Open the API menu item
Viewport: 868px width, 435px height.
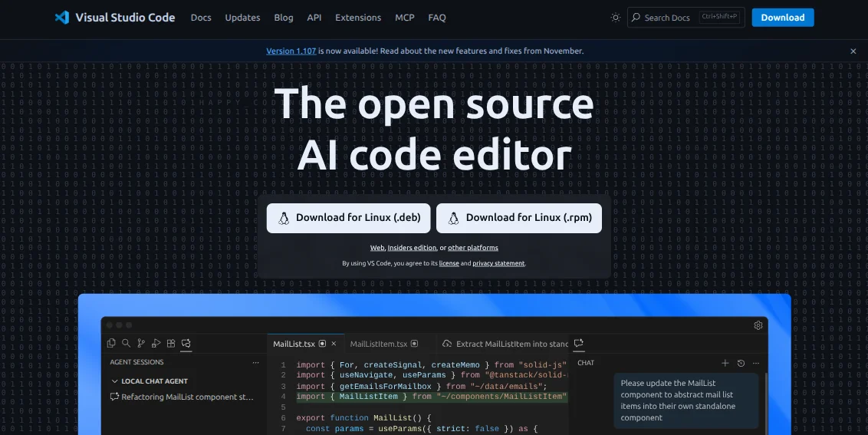point(314,18)
